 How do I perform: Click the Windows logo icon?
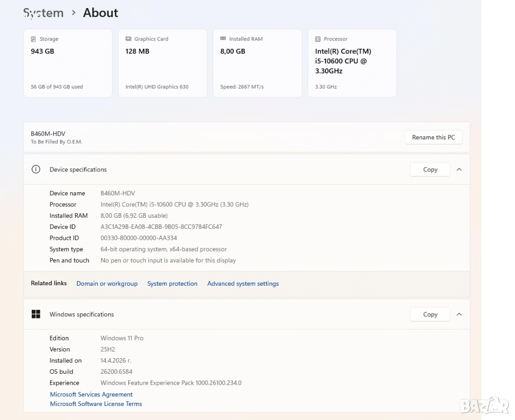36,314
